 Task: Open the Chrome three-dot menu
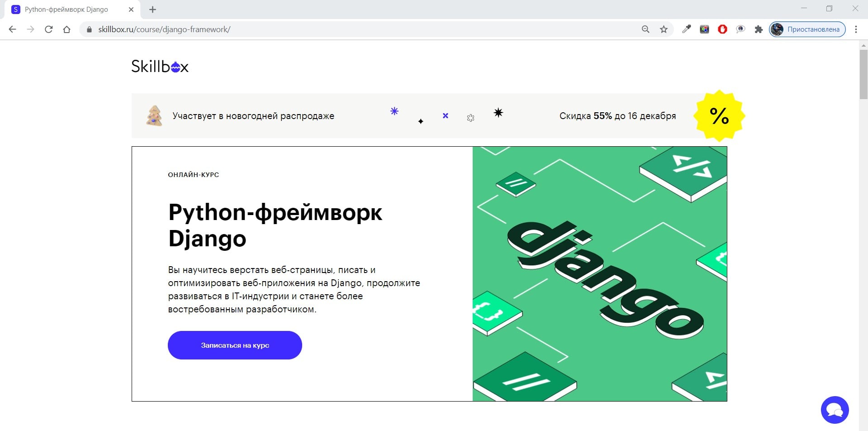(x=856, y=29)
